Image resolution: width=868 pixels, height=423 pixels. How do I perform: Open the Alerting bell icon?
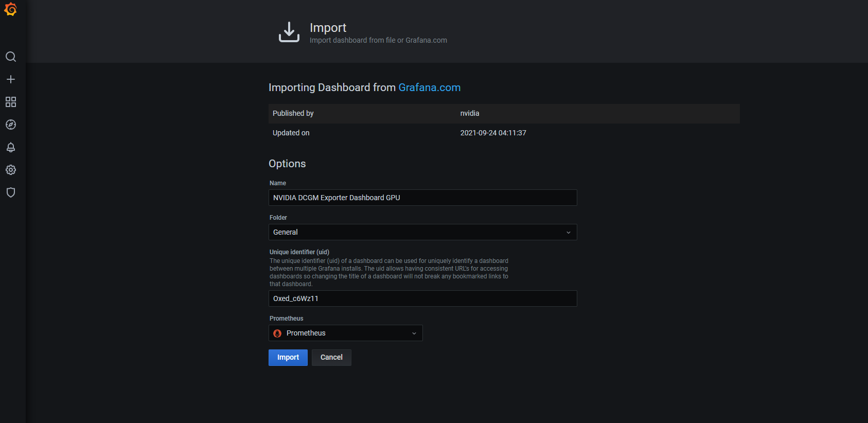(11, 147)
